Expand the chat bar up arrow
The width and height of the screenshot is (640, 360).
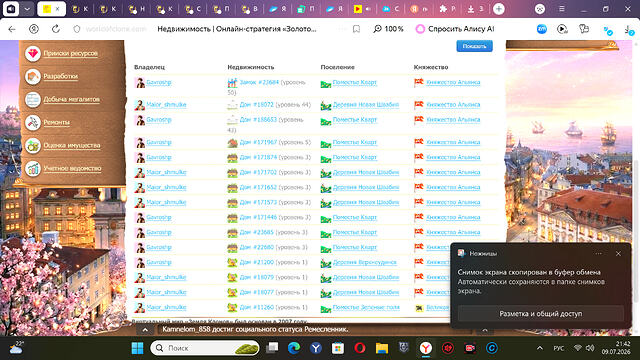(145, 330)
